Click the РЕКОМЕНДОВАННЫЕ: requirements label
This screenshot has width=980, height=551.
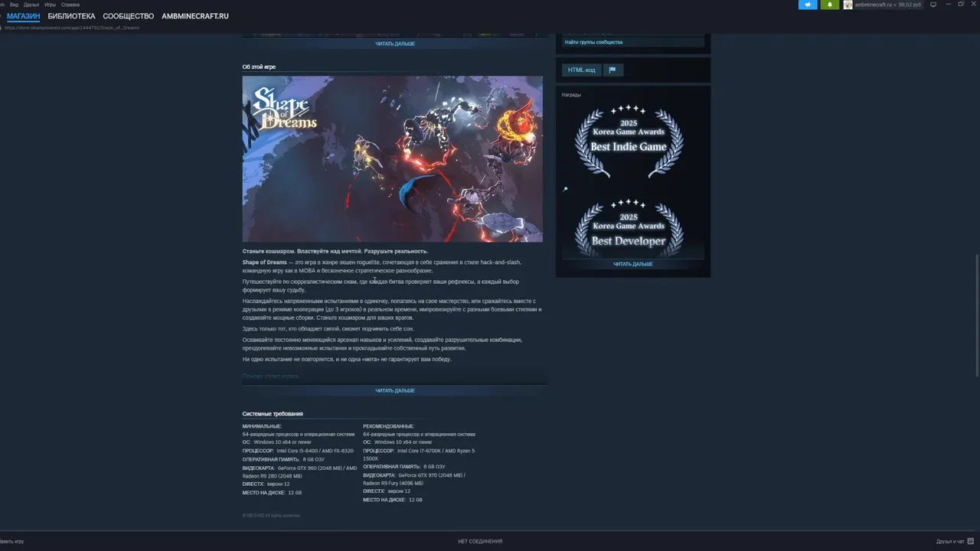coord(389,426)
